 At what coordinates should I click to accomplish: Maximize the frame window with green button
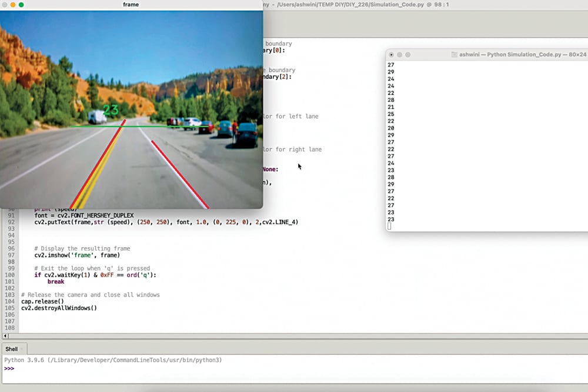pyautogui.click(x=22, y=5)
